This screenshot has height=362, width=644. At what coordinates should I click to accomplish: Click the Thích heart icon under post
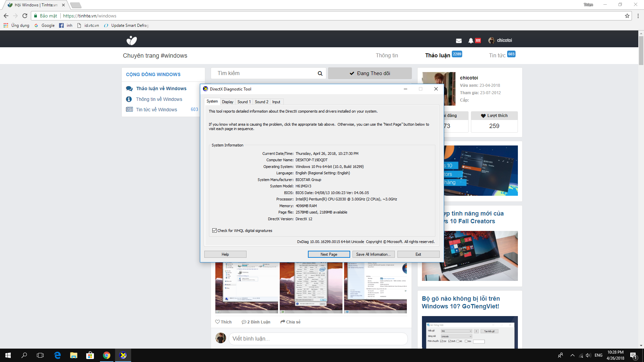pos(217,322)
